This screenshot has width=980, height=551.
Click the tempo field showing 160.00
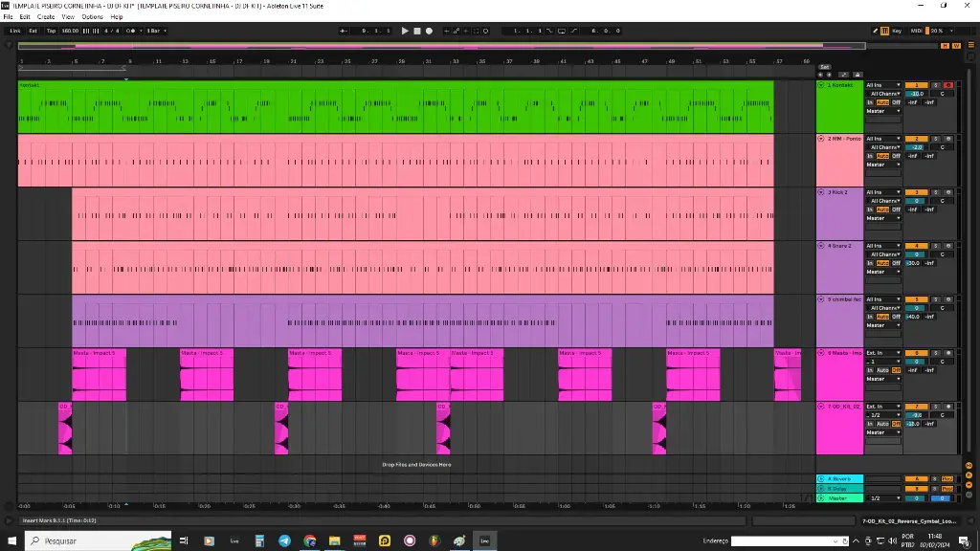pyautogui.click(x=70, y=31)
